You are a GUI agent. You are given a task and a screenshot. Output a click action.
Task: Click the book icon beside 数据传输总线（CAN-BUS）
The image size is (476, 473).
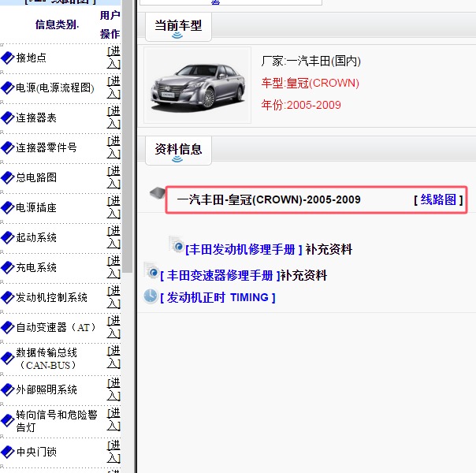point(8,359)
